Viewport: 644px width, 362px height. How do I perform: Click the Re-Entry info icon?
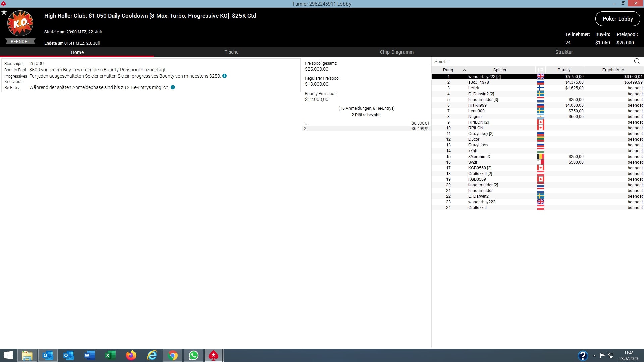point(173,87)
